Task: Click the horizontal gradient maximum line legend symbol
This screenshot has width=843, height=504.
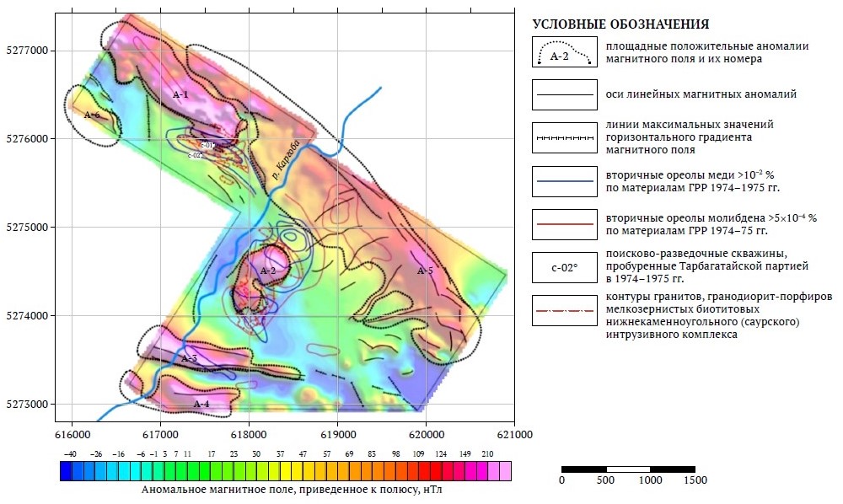Action: click(565, 137)
